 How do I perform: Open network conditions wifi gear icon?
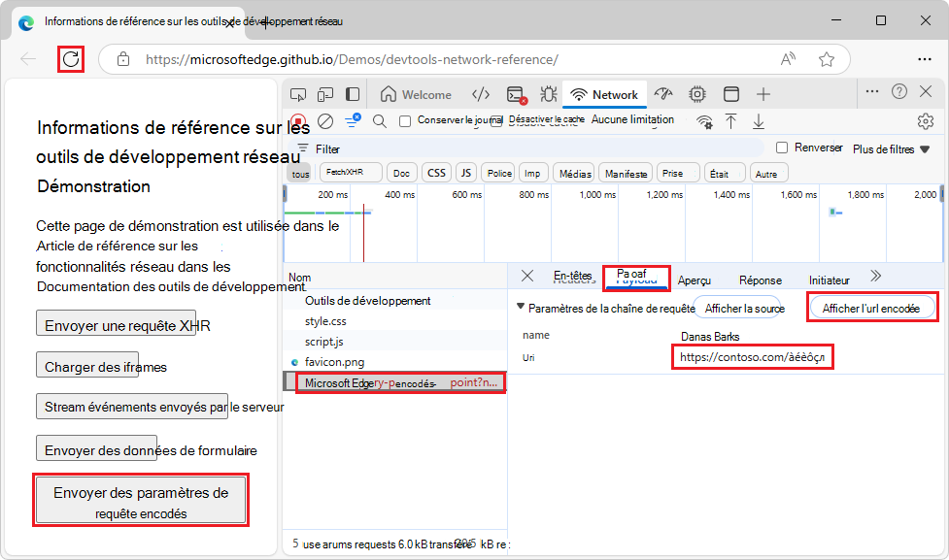704,122
